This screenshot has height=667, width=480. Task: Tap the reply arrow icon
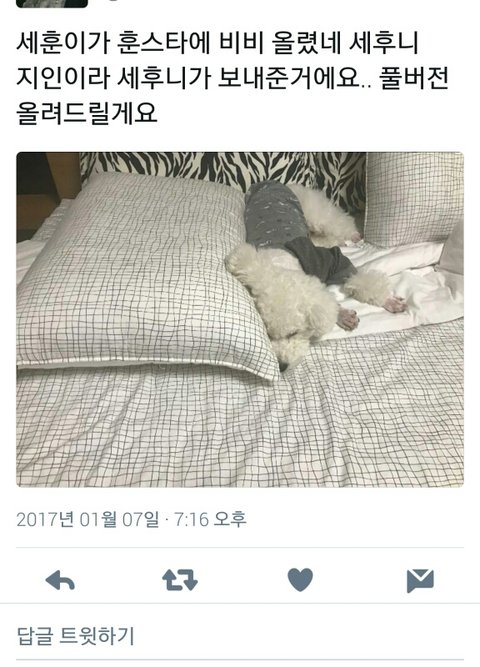tap(60, 580)
